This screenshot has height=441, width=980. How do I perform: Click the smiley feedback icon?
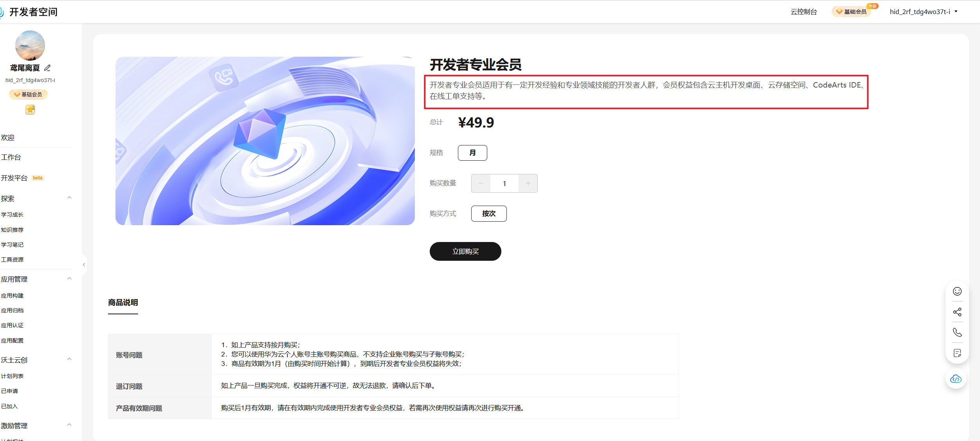point(957,291)
